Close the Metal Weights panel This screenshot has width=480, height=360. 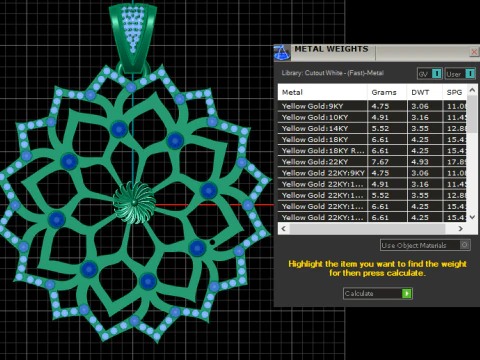pyautogui.click(x=474, y=52)
